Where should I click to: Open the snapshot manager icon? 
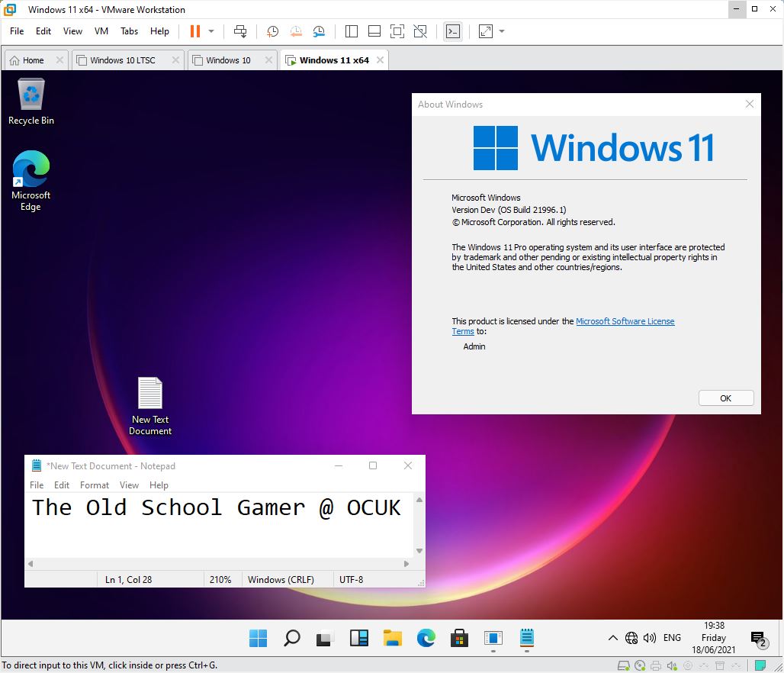tap(319, 31)
